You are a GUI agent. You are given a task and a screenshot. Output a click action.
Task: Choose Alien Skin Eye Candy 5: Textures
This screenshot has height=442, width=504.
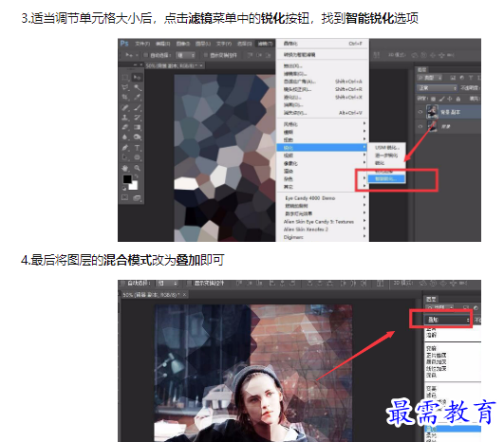point(322,222)
